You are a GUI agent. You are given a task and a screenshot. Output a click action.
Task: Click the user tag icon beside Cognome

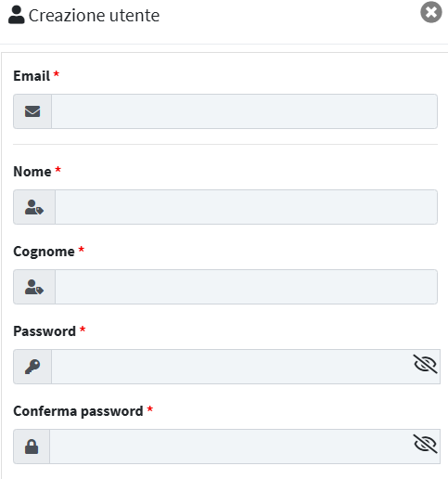coord(34,287)
